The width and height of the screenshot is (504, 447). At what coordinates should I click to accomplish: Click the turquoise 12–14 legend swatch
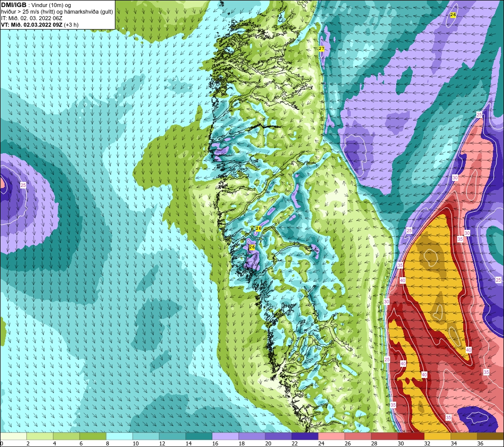click(x=172, y=436)
